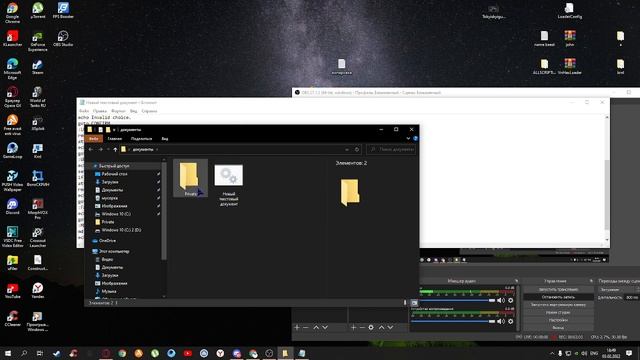Show hidden system tray icons
Screen dimensions: 640x360
[552, 353]
